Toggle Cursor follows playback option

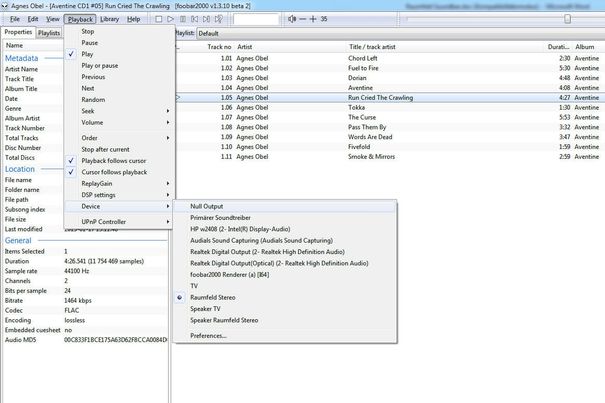[x=114, y=172]
